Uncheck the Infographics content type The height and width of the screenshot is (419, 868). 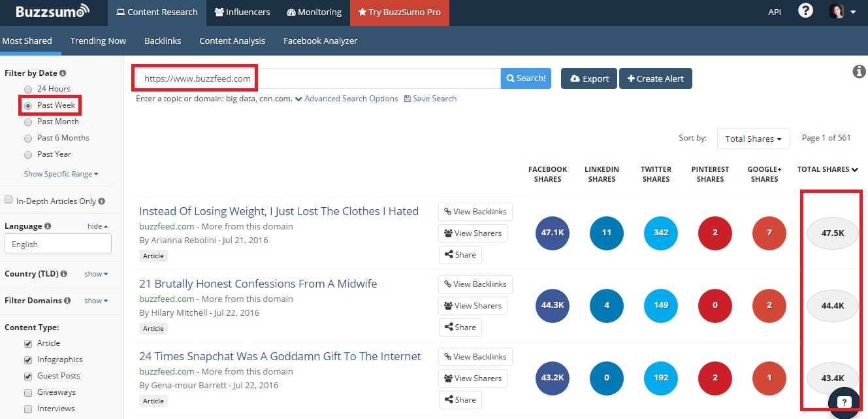point(27,360)
